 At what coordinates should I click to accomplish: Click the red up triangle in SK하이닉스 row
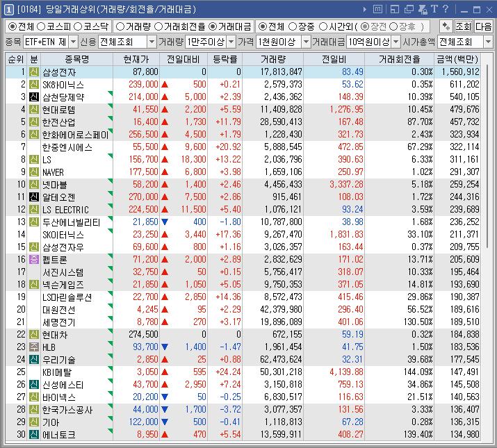165,85
